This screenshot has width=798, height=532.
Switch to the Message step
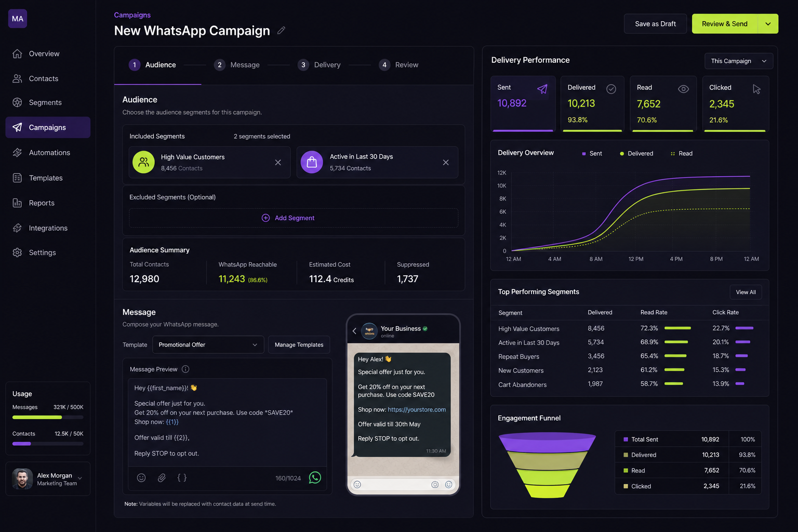pos(237,65)
